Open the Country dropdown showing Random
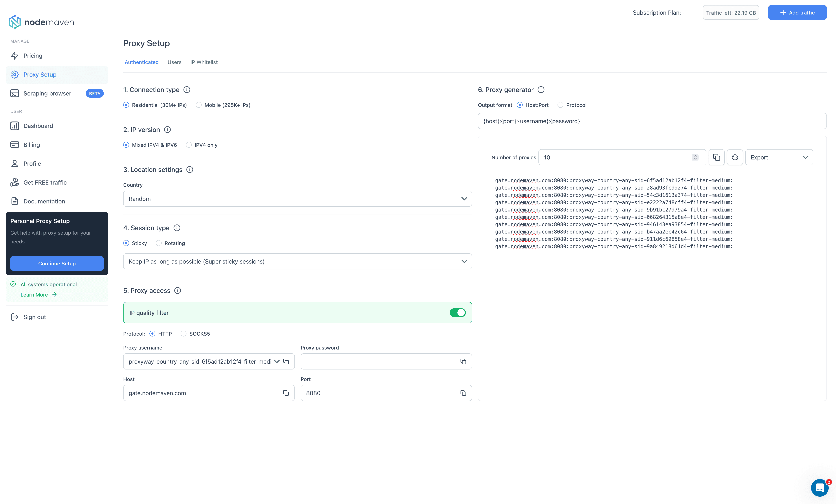The width and height of the screenshot is (836, 504). click(x=297, y=198)
